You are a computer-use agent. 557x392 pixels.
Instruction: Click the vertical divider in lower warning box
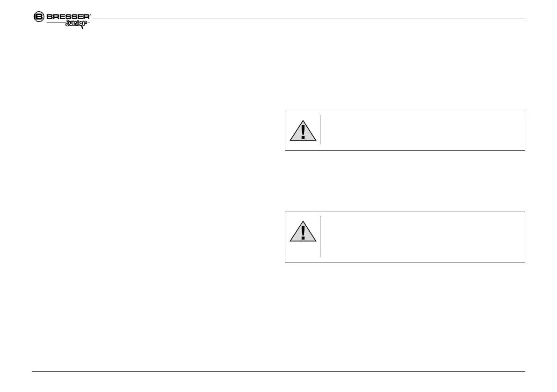pyautogui.click(x=320, y=236)
